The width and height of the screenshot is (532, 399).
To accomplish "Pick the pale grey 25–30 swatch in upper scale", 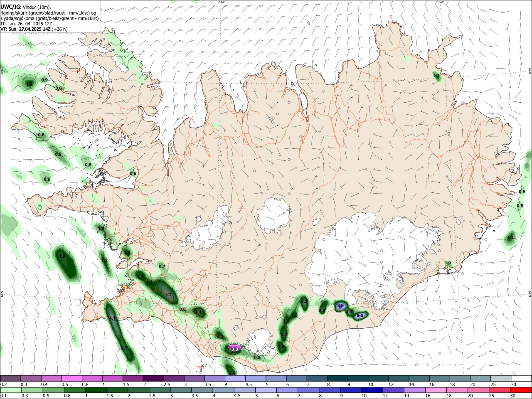I will [501, 378].
